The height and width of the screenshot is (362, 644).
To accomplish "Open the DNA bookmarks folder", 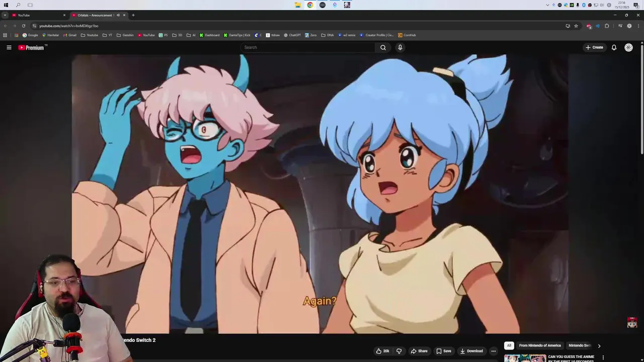I will click(x=327, y=35).
